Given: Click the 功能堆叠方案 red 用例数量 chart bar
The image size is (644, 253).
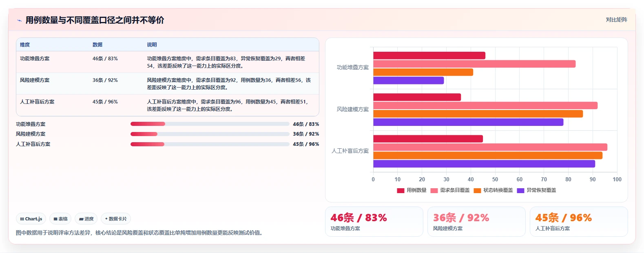Looking at the screenshot, I should (429, 55).
